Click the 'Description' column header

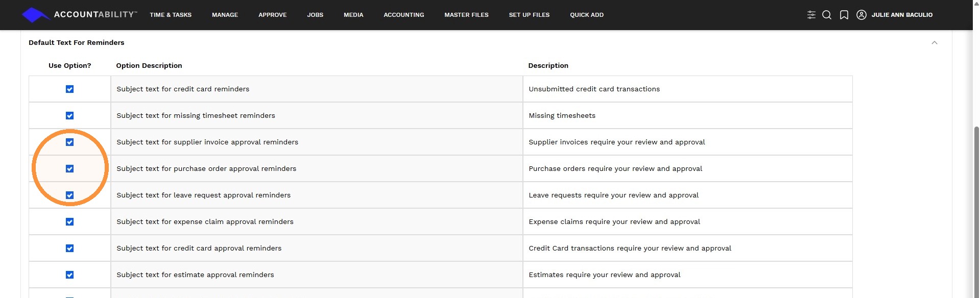click(548, 65)
